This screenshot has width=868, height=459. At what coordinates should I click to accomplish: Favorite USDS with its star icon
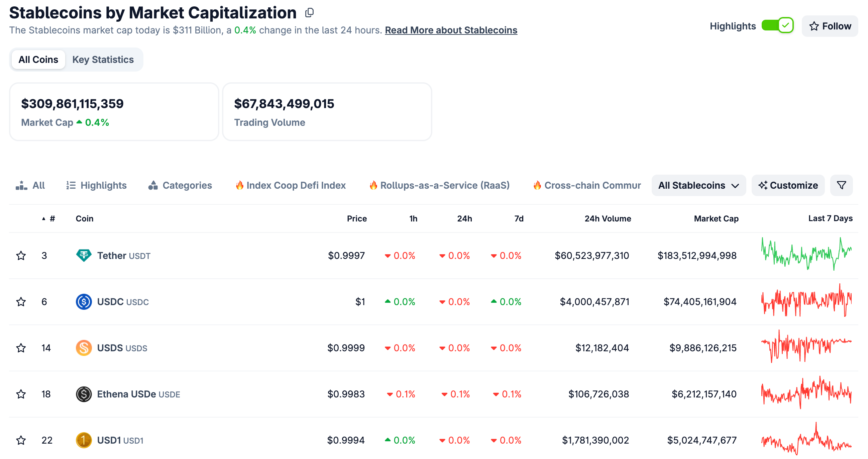(21, 348)
